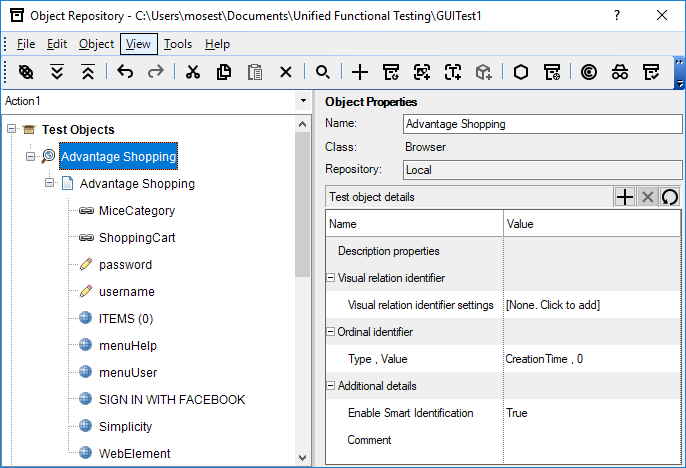Click the tree scrollbar up arrow
Screen dimensions: 686x468
tap(302, 124)
